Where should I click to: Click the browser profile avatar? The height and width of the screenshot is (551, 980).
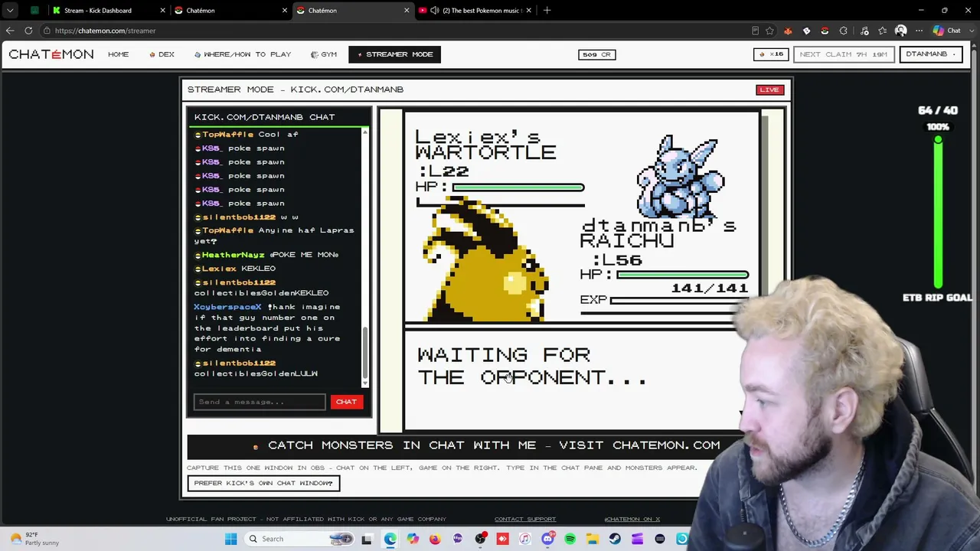[x=901, y=31]
